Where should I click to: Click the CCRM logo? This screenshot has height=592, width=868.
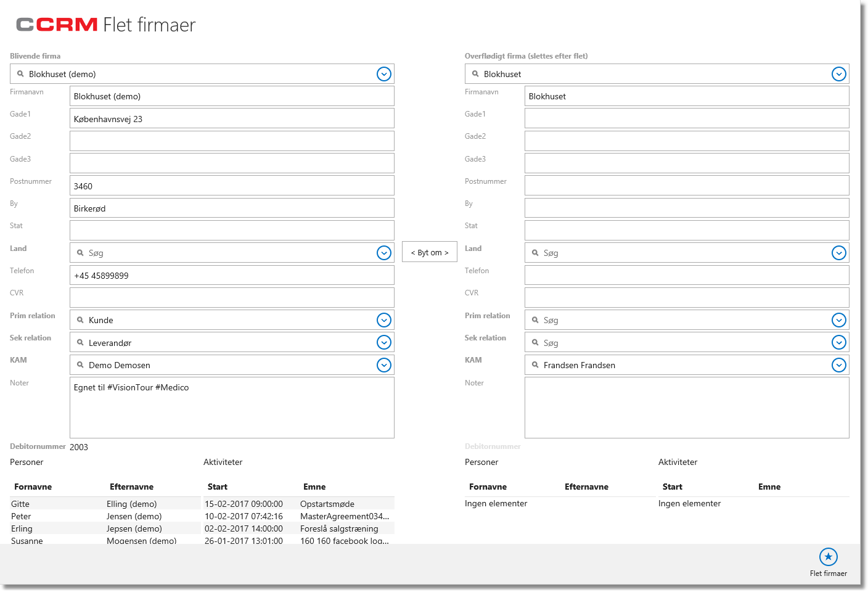57,25
